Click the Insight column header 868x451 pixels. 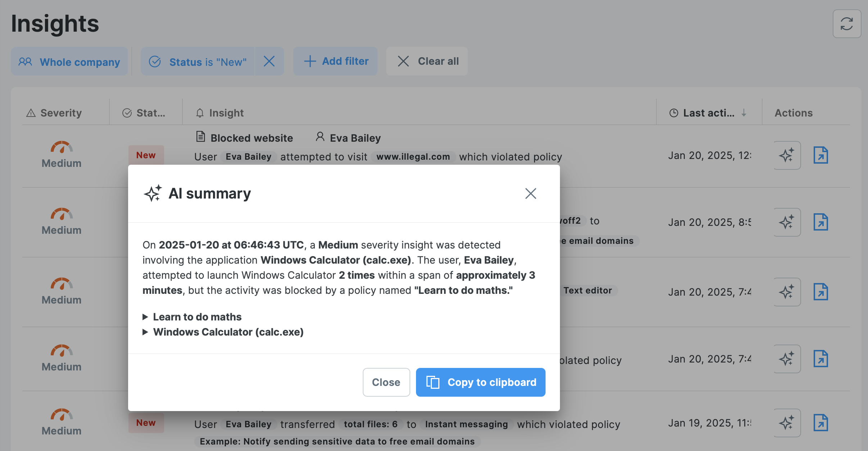(x=220, y=113)
